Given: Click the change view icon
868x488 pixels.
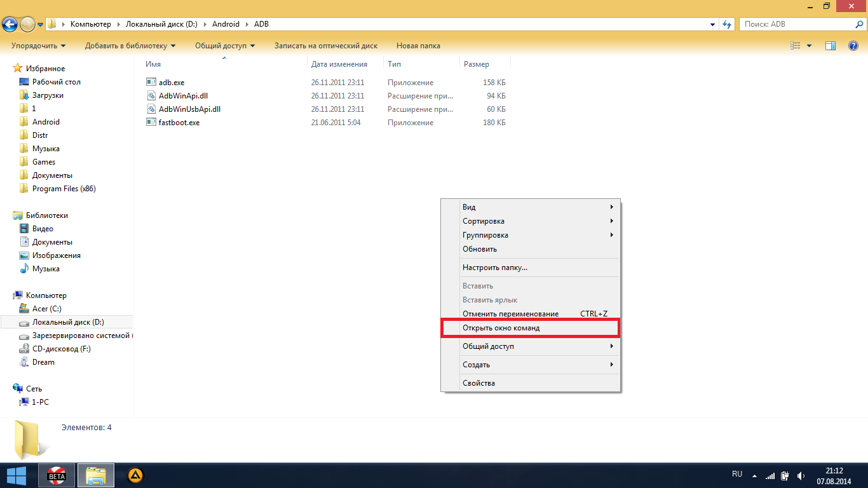Looking at the screenshot, I should tap(795, 46).
